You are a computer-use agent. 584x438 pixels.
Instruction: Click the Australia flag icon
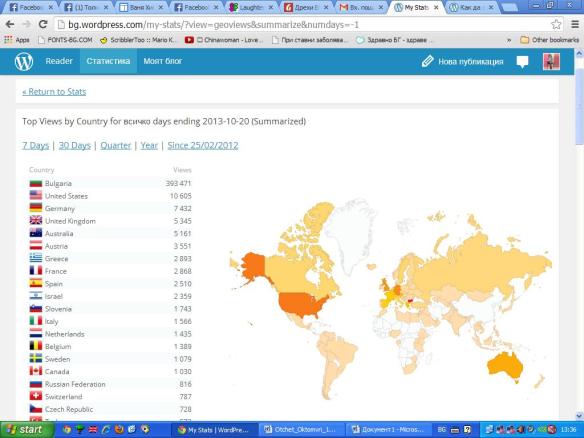pyautogui.click(x=36, y=233)
